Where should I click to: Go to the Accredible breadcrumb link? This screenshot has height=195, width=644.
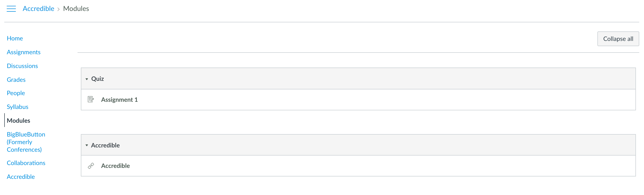[x=38, y=9]
